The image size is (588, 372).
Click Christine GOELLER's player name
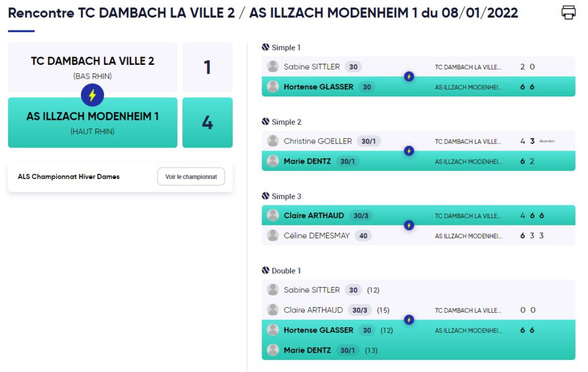318,141
